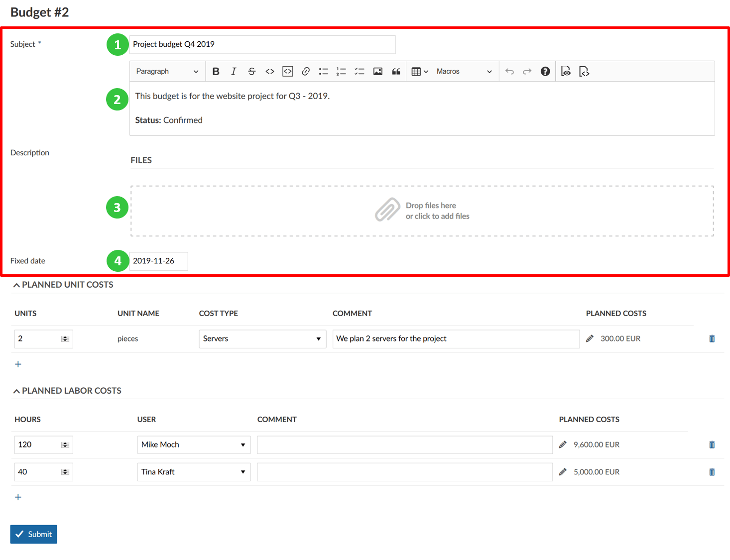
Task: Edit planned costs of 9,600.00 EUR
Action: coord(563,445)
